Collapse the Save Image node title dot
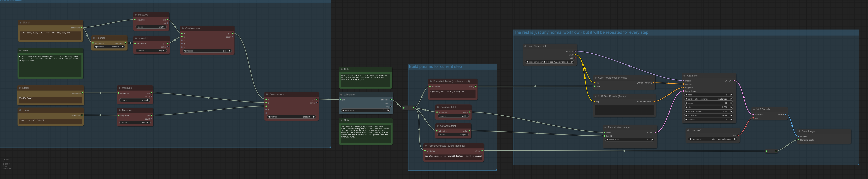This screenshot has width=868, height=179. (799, 131)
